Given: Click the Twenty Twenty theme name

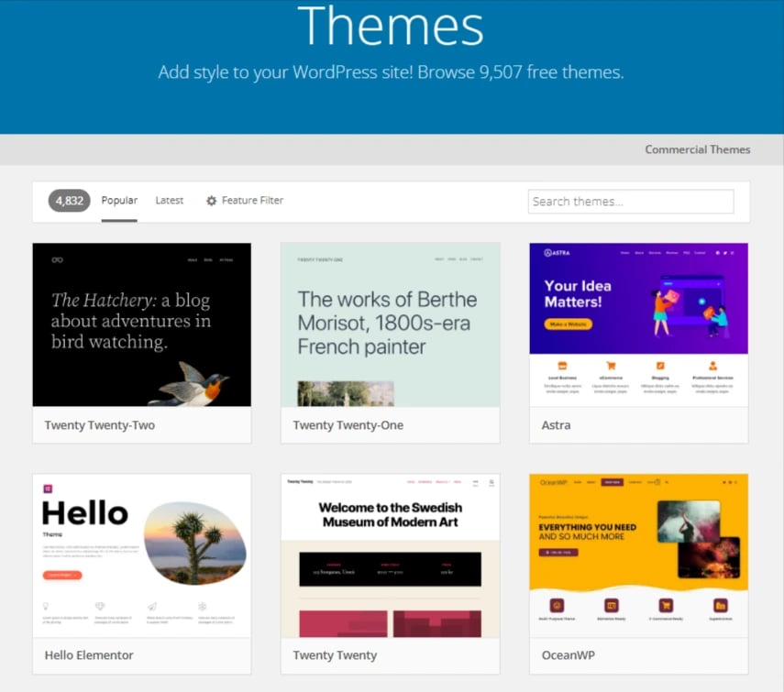Looking at the screenshot, I should (335, 655).
